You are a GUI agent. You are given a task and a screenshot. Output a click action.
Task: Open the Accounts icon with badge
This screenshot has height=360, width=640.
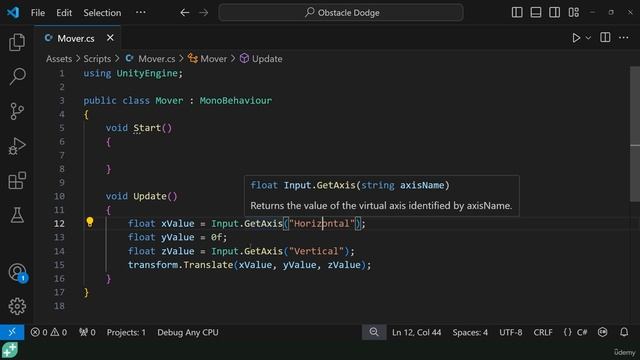[18, 273]
